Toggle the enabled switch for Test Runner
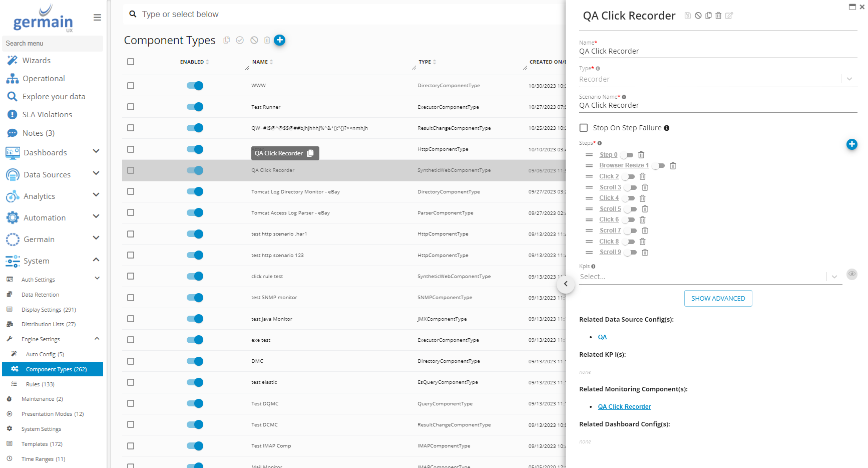The width and height of the screenshot is (868, 468). [195, 107]
